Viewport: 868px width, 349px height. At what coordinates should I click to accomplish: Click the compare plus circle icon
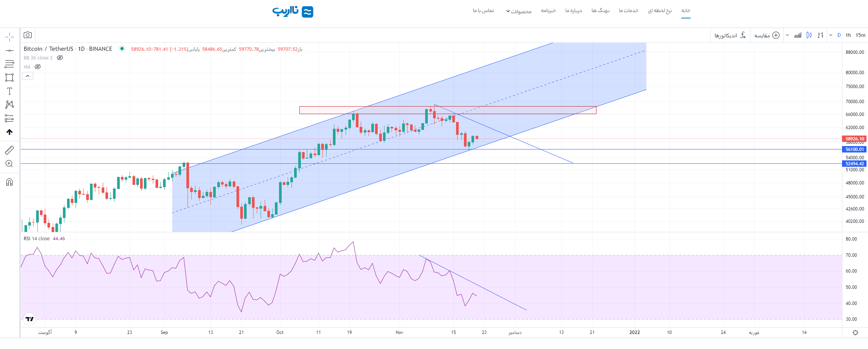tap(776, 35)
